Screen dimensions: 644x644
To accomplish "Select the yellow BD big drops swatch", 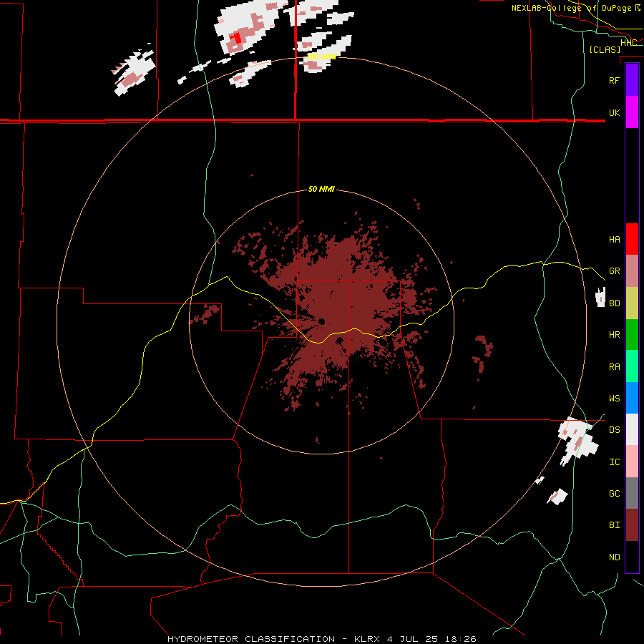I will click(632, 303).
